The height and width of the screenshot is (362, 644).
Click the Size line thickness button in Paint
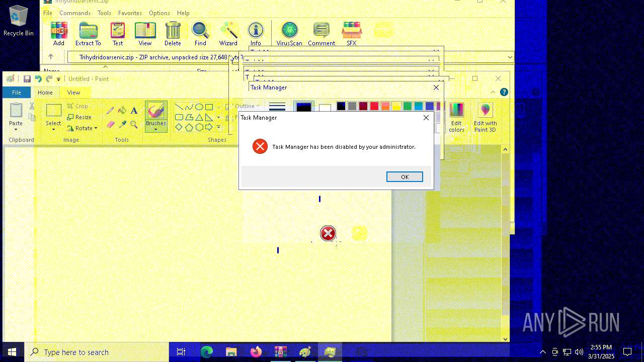277,107
